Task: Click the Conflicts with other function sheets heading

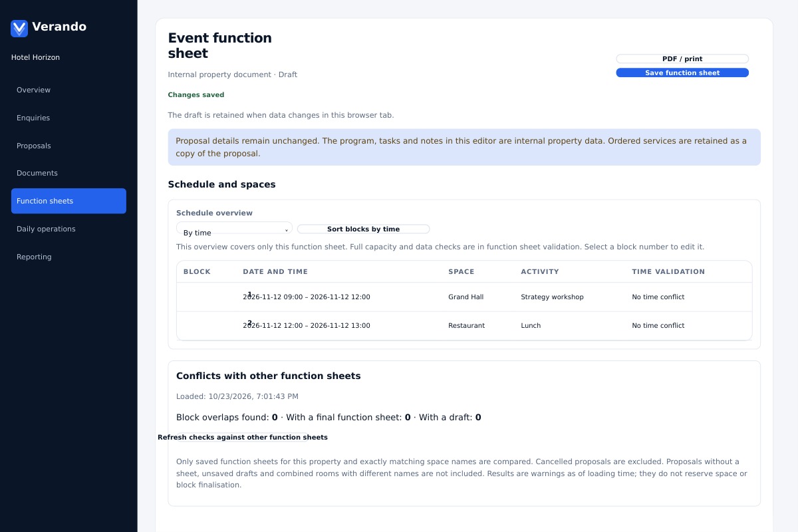Action: click(269, 376)
